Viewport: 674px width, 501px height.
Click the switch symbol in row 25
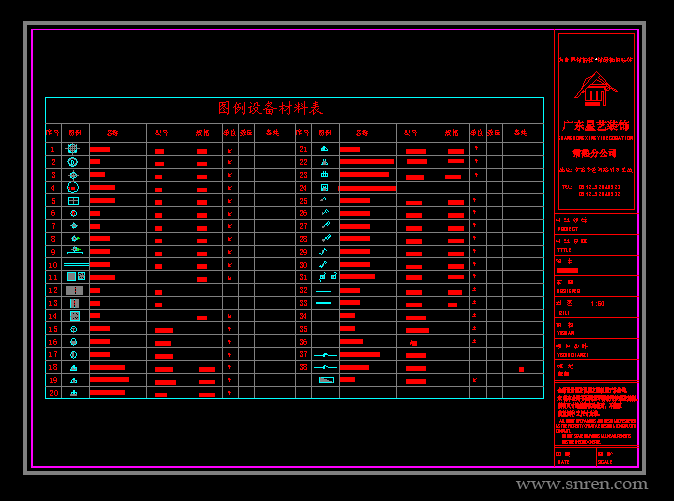(323, 199)
